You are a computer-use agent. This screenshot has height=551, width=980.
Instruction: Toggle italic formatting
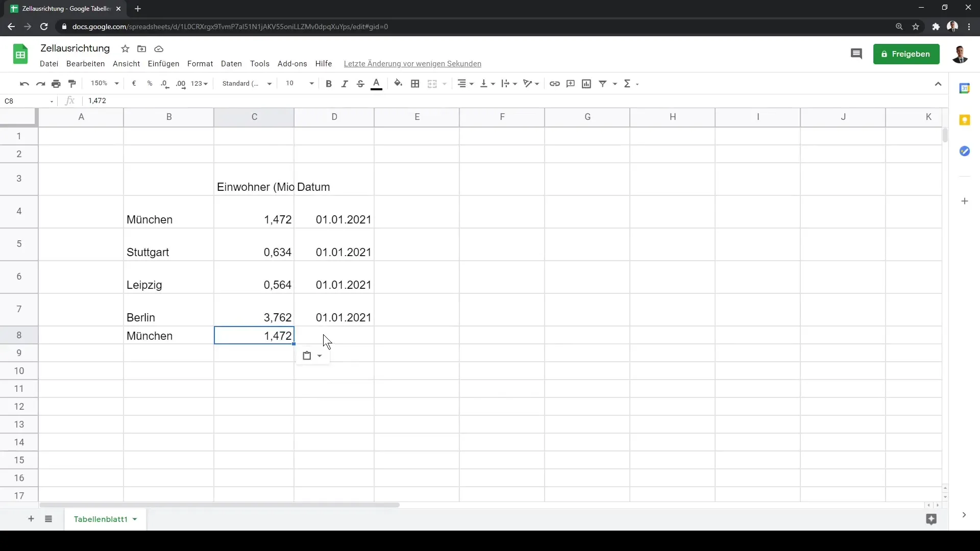click(x=345, y=84)
